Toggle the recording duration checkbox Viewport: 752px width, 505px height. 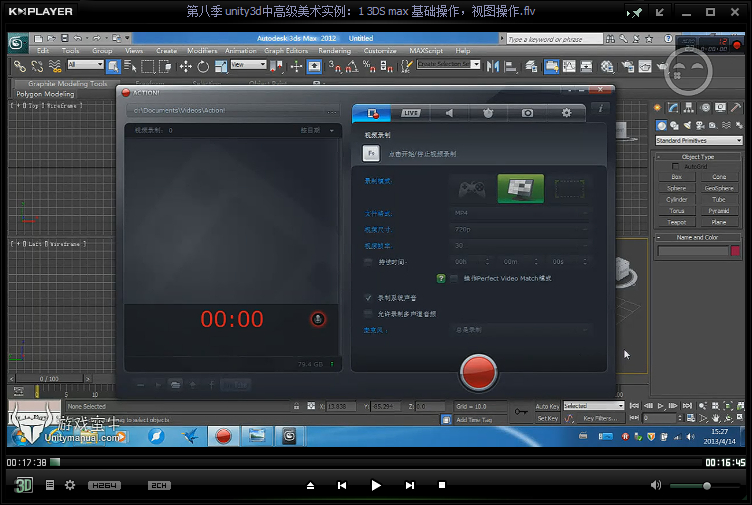[368, 262]
